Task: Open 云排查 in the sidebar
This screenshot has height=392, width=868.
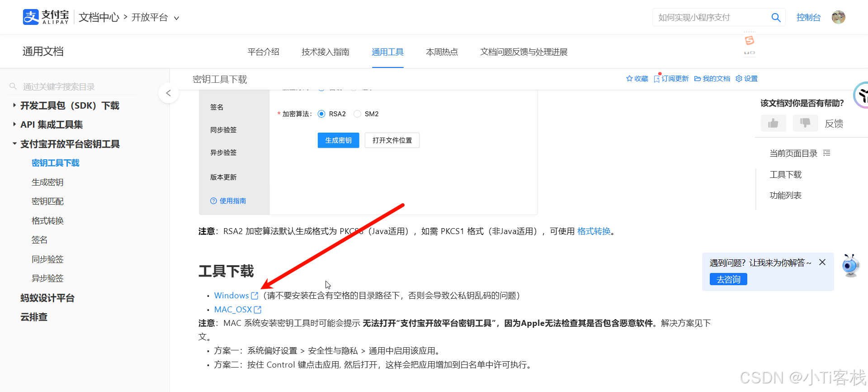Action: click(x=34, y=317)
